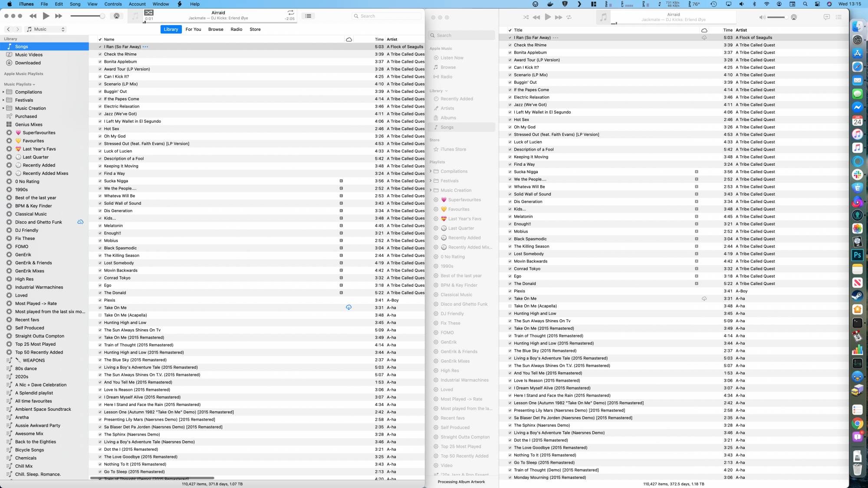This screenshot has width=868, height=488.
Task: Click the Artist column header in iTunes
Action: pos(392,39)
